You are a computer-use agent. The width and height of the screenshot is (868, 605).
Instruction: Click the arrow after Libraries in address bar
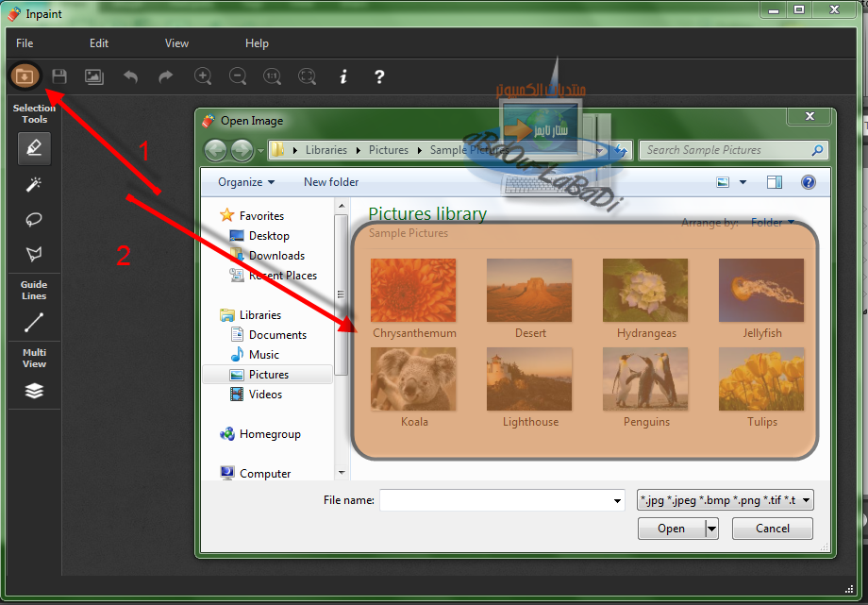coord(358,150)
